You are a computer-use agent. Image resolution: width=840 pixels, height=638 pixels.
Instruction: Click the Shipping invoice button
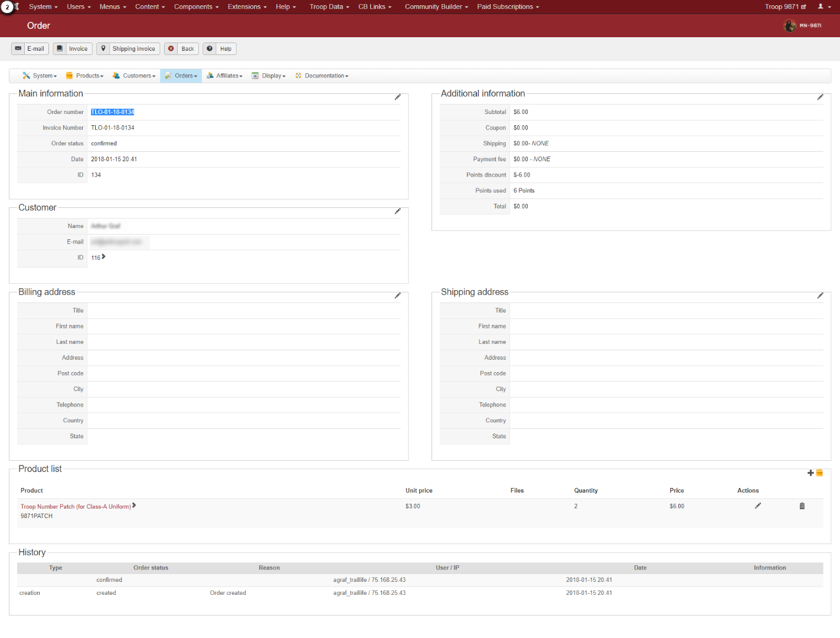(128, 49)
